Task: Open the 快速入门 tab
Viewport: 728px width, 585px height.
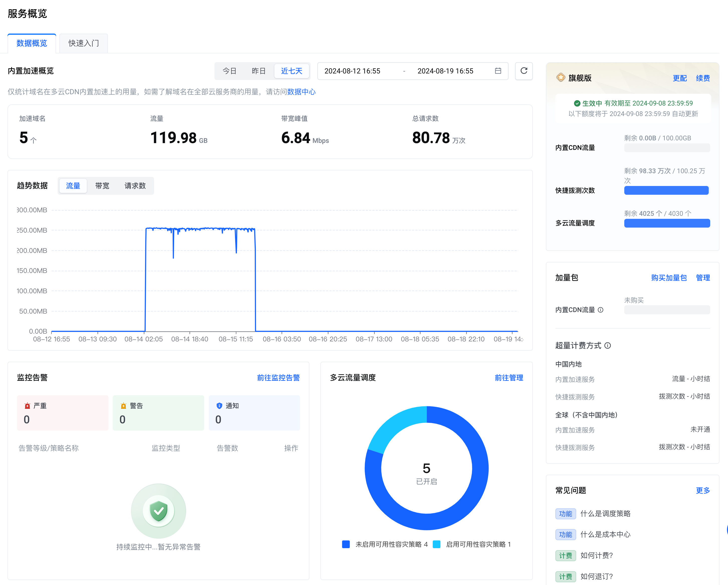Action: [x=83, y=43]
